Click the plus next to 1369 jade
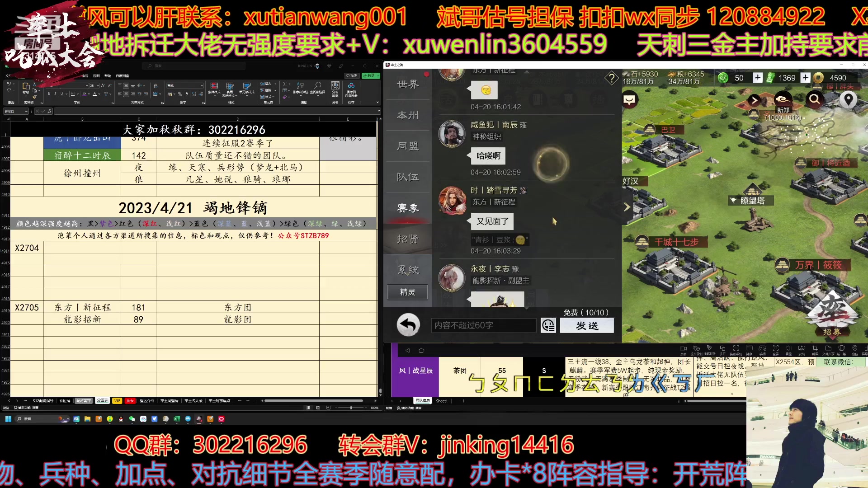This screenshot has height=488, width=868. 805,78
